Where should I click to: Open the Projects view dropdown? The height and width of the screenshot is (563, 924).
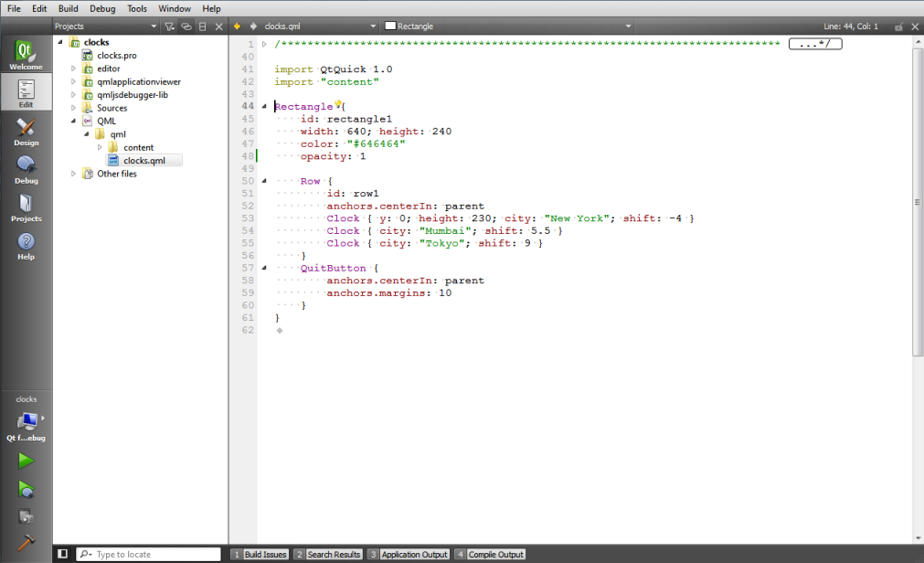coord(105,26)
